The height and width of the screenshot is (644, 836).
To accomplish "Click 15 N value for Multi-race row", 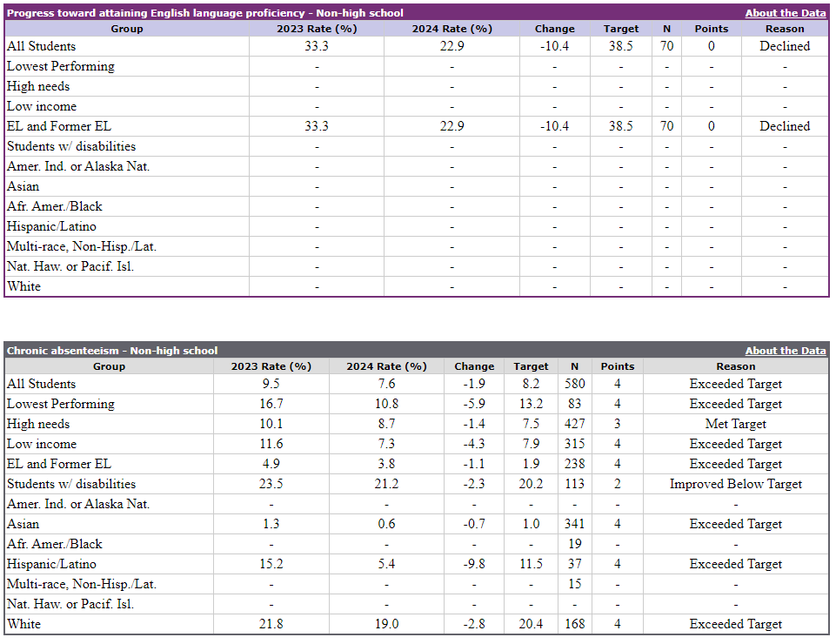I will tap(574, 584).
